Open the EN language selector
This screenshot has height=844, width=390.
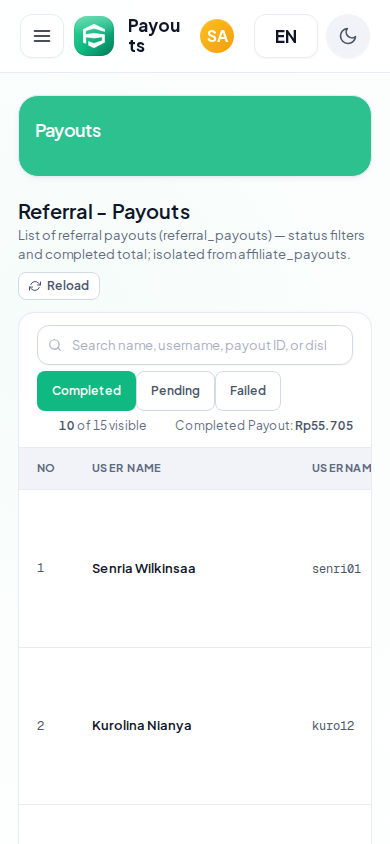pos(286,36)
